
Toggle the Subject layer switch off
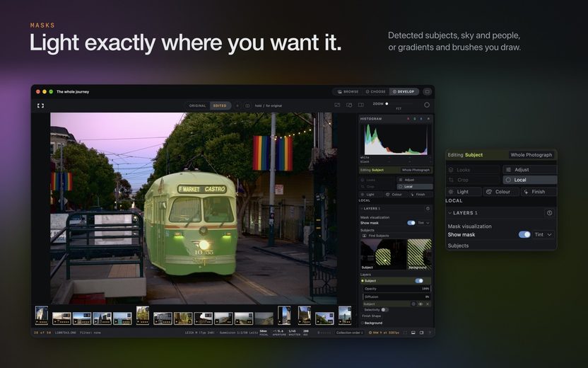[419, 281]
